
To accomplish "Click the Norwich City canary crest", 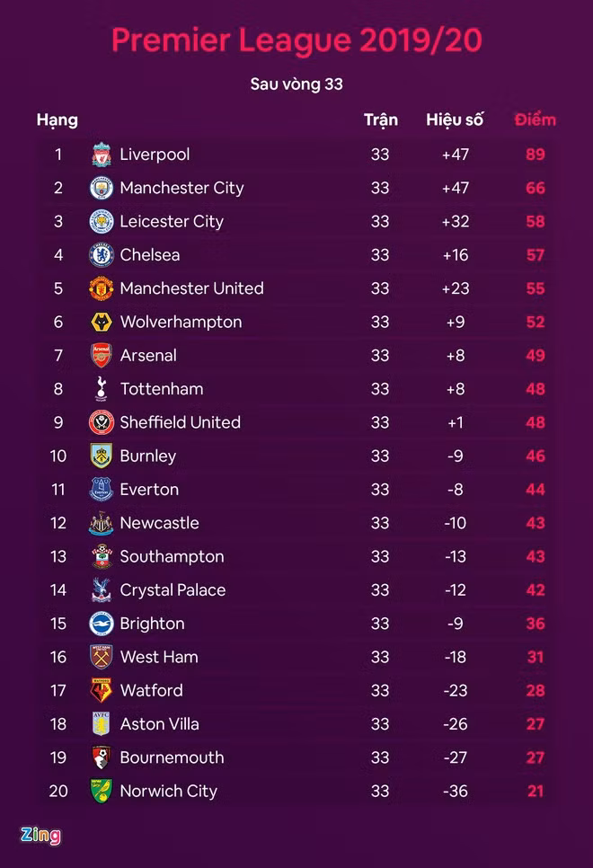I will tap(102, 792).
